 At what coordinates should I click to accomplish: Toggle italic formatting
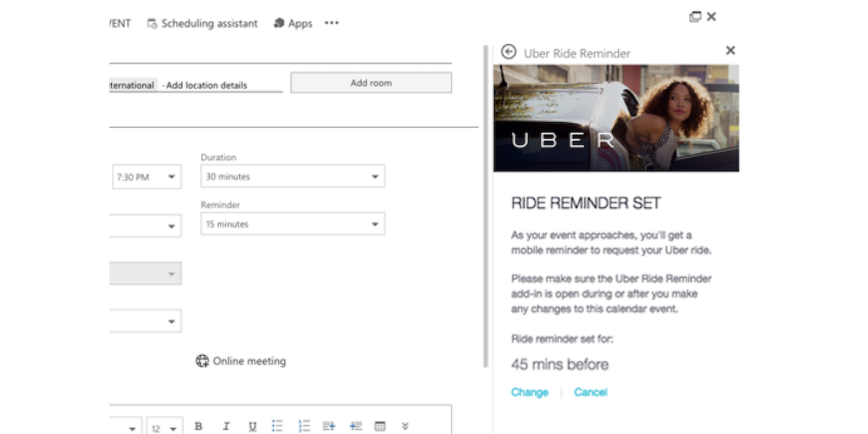coord(225,426)
